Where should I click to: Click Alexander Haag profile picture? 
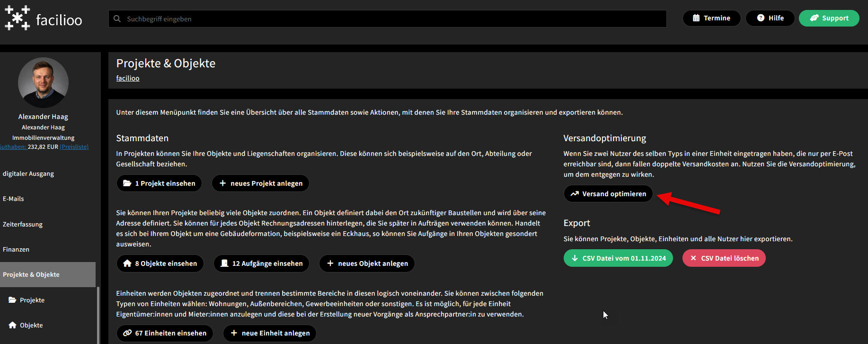point(43,82)
